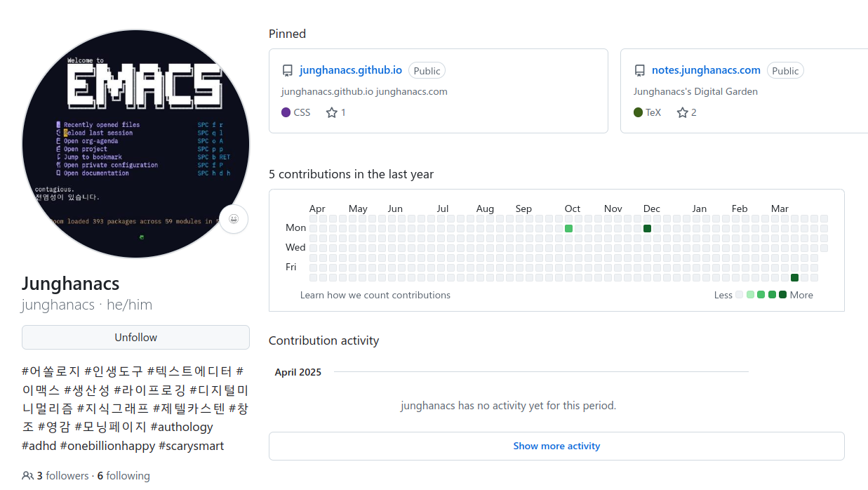Select the dark green December contribution square
The height and width of the screenshot is (490, 868).
click(648, 229)
